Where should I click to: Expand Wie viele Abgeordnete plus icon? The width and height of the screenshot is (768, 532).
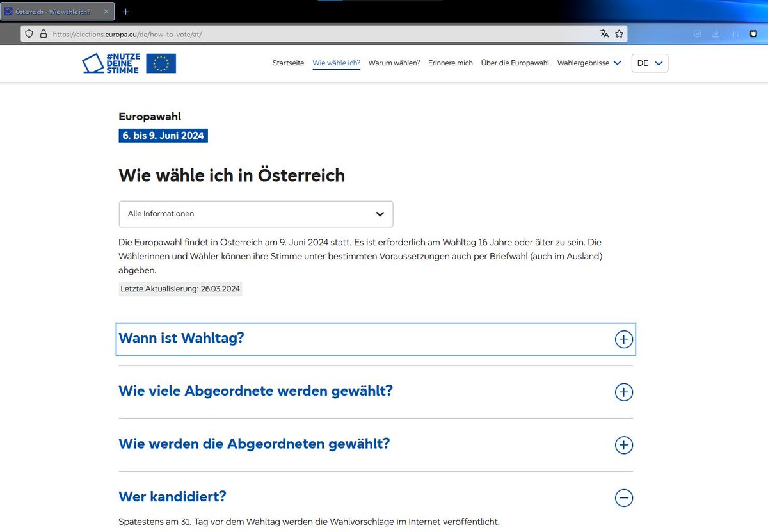coord(623,392)
